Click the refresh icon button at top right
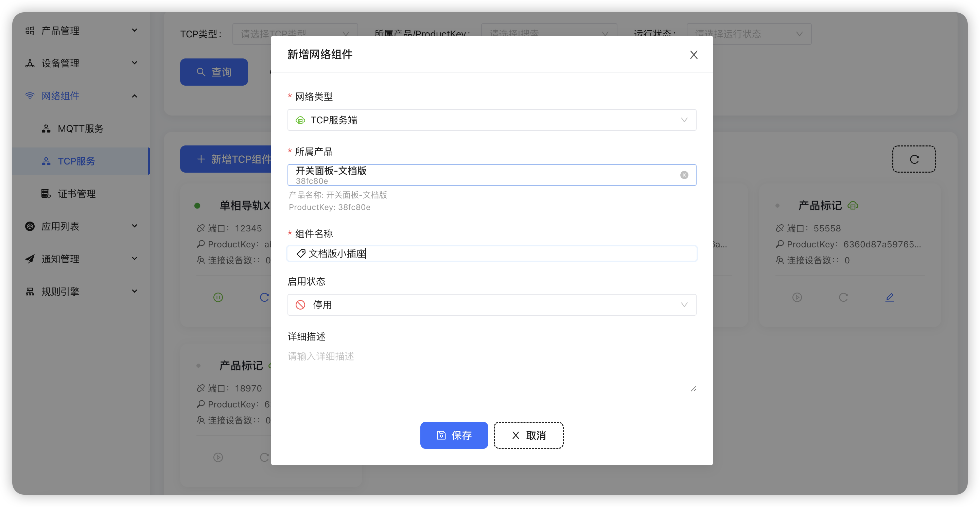Screen dimensions: 980x507 click(914, 159)
